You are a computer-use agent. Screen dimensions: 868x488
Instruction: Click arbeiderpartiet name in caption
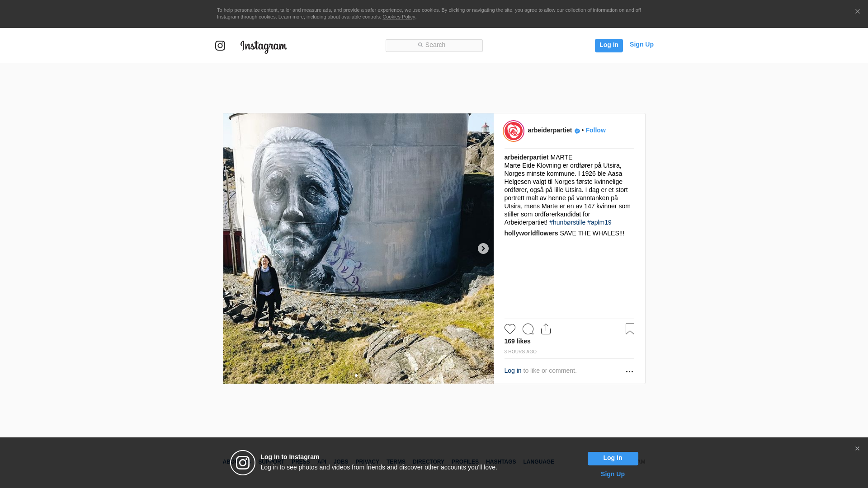526,157
